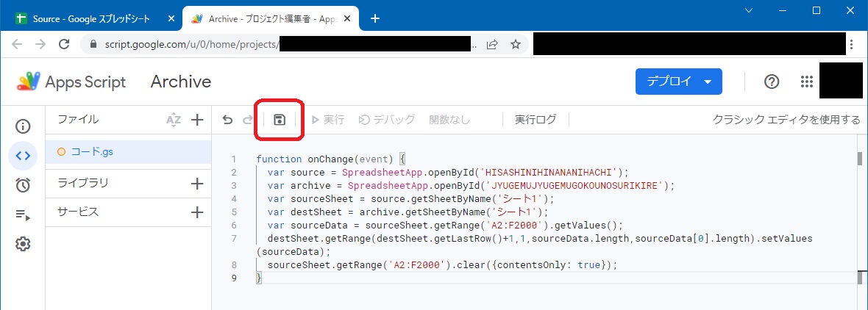
Task: Click the editor vertical scrollbar thumb
Action: tap(860, 159)
